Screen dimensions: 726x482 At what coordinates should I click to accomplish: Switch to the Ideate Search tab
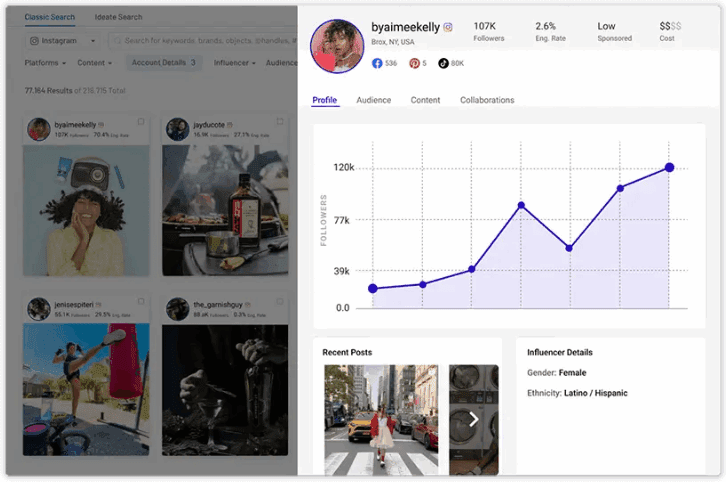119,17
